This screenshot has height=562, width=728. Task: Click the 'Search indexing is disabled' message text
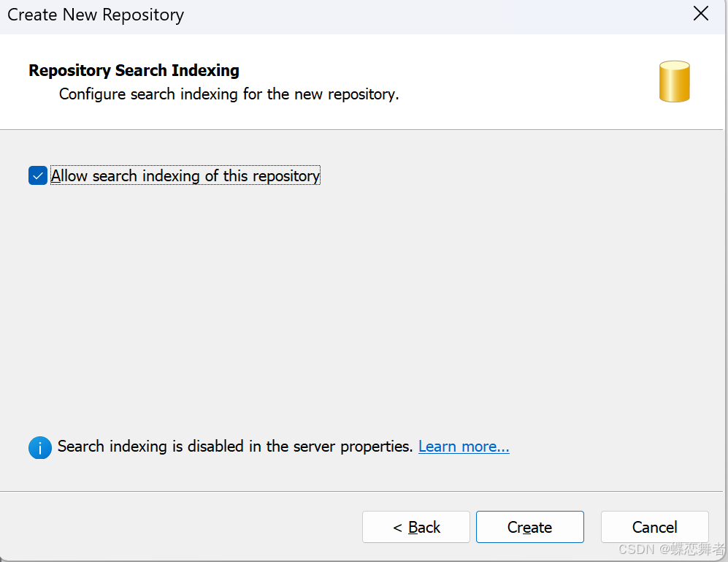pyautogui.click(x=235, y=447)
